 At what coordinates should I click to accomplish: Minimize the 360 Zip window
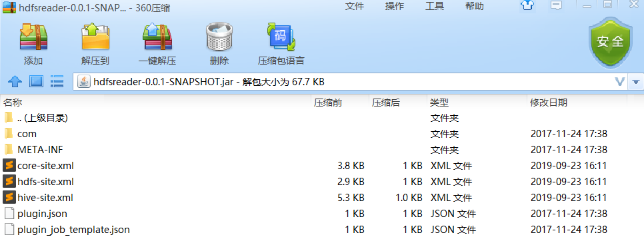587,5
